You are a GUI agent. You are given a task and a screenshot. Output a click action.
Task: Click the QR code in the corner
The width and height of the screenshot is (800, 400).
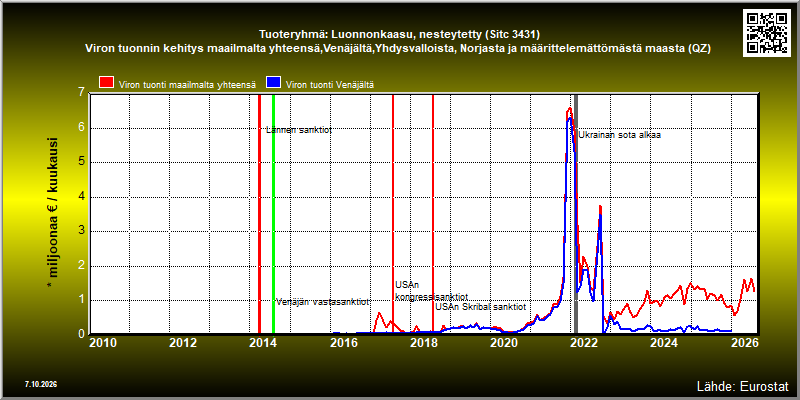tap(767, 32)
